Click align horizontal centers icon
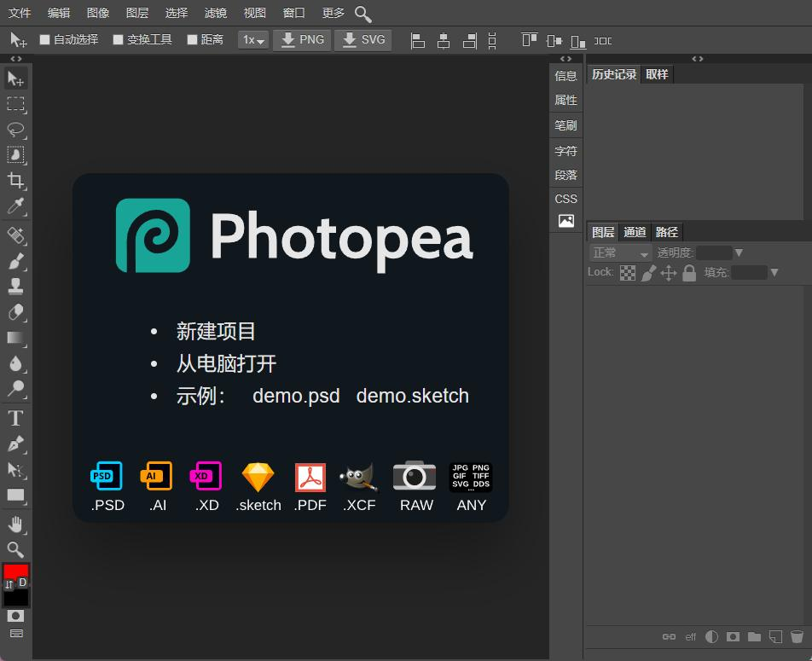The height and width of the screenshot is (661, 812). click(444, 40)
